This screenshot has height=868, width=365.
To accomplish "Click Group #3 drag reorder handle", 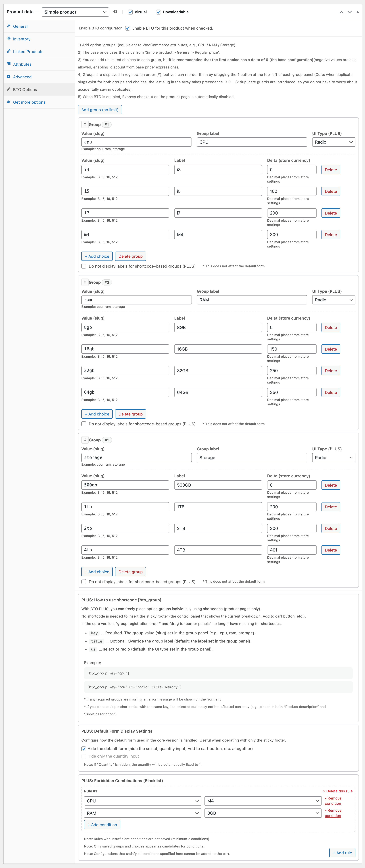I will (85, 440).
